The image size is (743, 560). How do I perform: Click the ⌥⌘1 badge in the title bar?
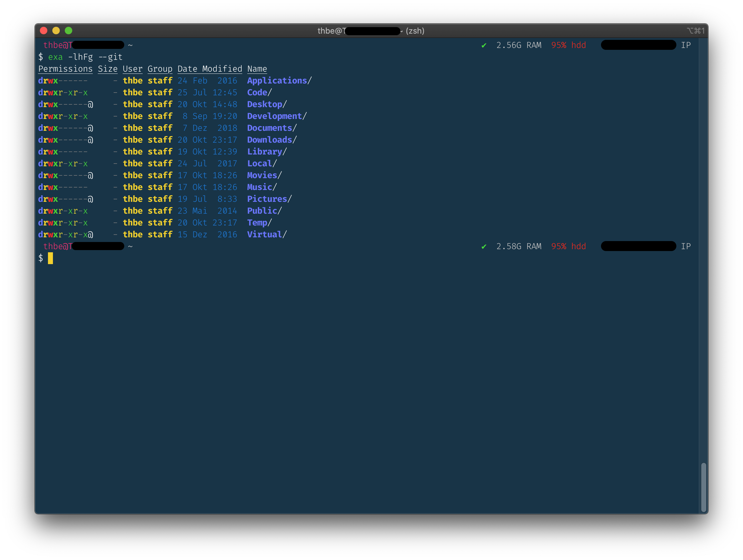pos(695,31)
